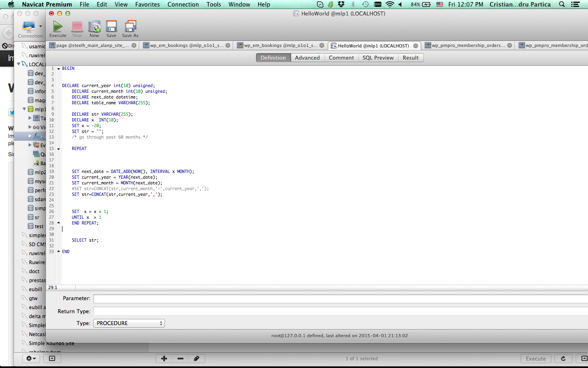Viewport: 588px width, 368px height.
Task: Open the Connection toolbar icon
Action: coord(30,29)
